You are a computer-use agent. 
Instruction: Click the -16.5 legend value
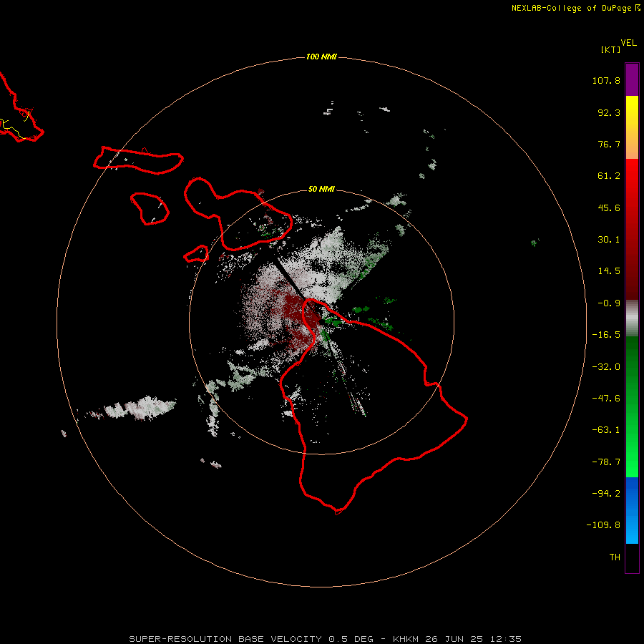pyautogui.click(x=606, y=335)
